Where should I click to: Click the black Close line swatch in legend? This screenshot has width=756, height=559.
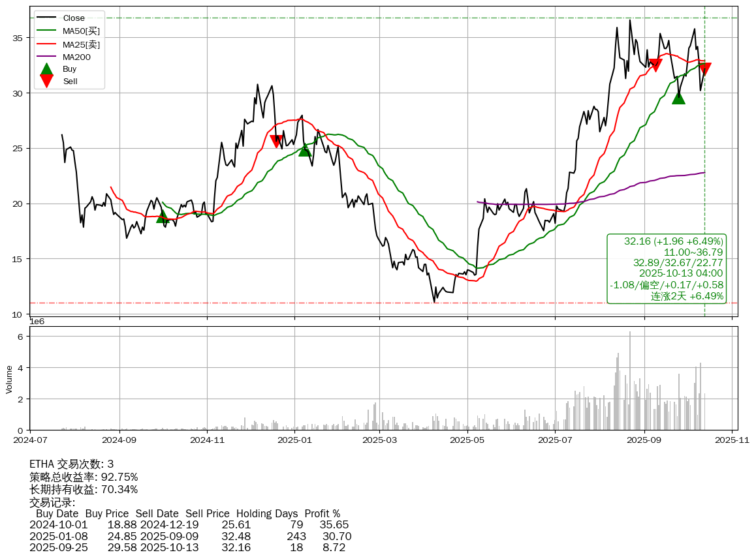coord(46,18)
